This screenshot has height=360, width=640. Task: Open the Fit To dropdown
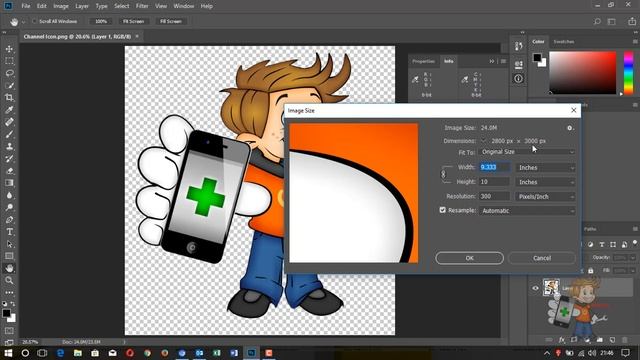pos(527,152)
